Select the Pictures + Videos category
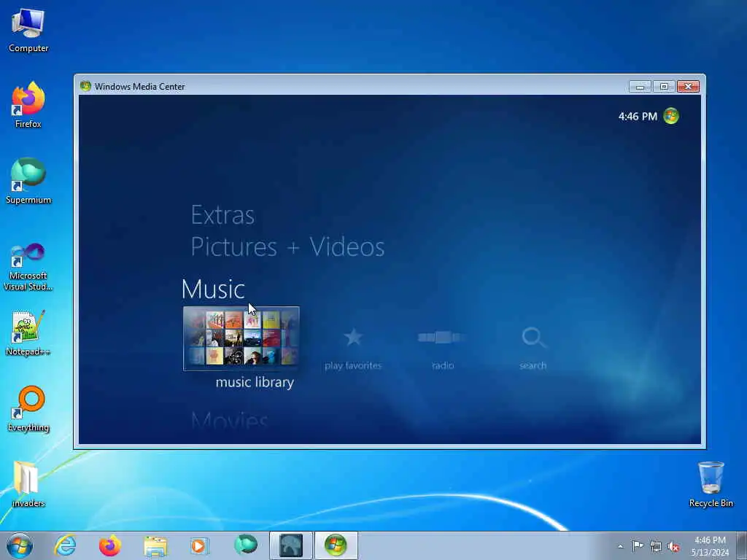The width and height of the screenshot is (747, 560). tap(287, 246)
